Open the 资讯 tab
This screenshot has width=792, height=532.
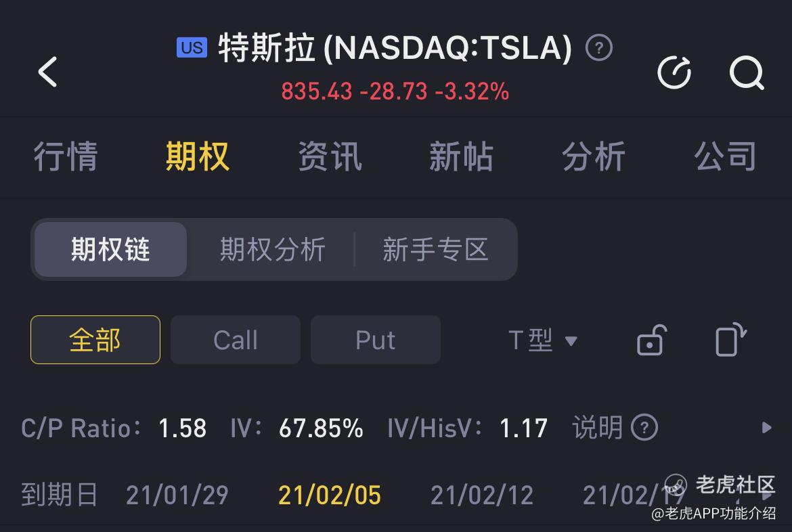[x=330, y=156]
